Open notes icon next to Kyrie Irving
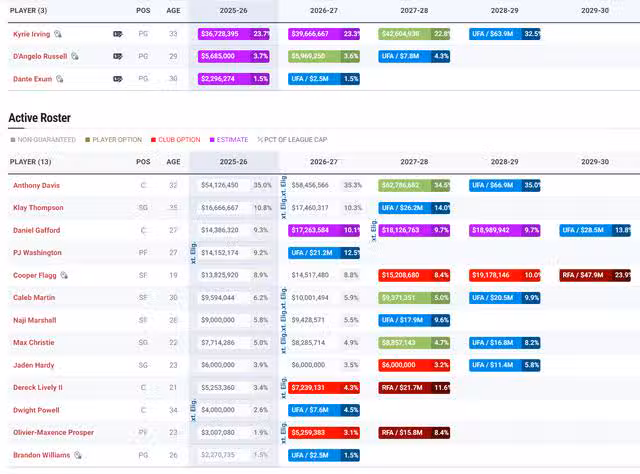The height and width of the screenshot is (474, 640). pyautogui.click(x=58, y=34)
